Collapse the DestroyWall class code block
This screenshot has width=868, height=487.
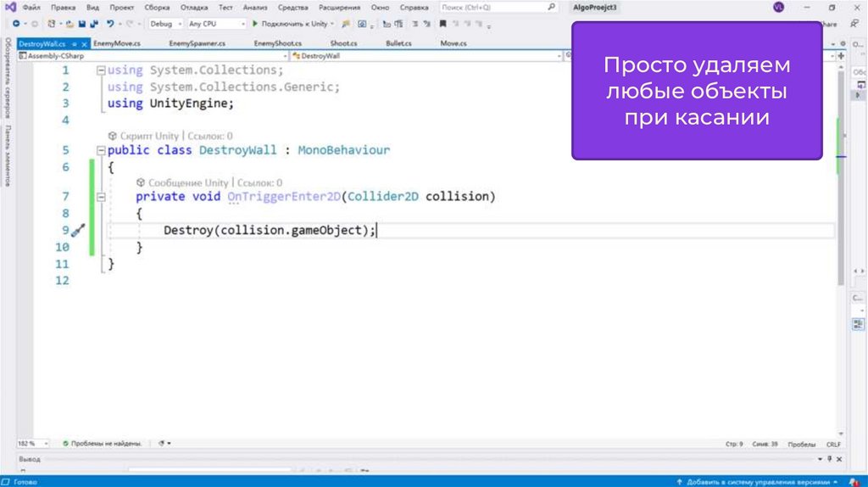point(101,150)
